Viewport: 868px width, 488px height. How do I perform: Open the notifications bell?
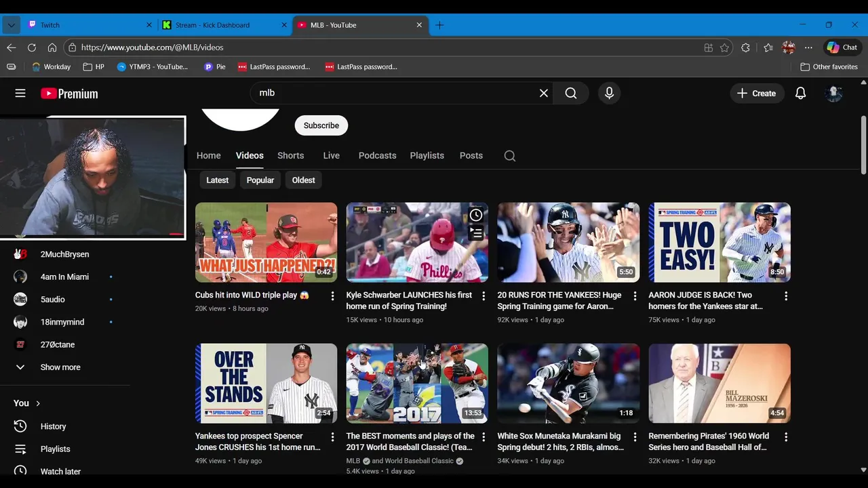pos(800,94)
